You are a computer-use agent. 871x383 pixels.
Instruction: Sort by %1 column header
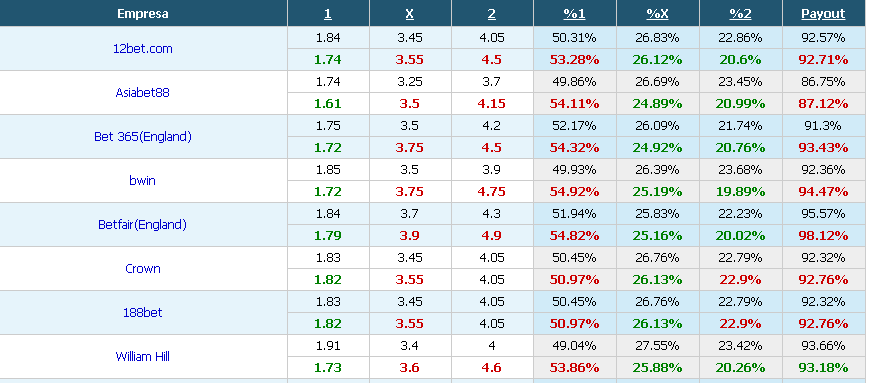(x=574, y=14)
